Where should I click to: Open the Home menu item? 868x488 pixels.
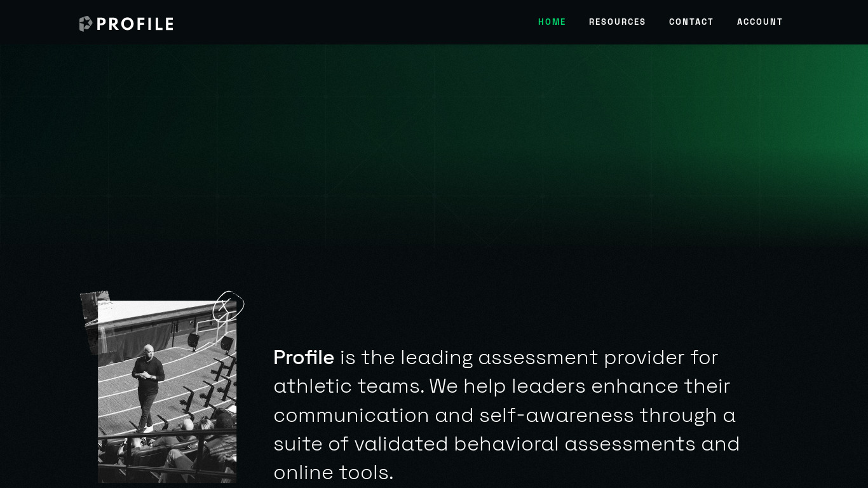tap(552, 22)
